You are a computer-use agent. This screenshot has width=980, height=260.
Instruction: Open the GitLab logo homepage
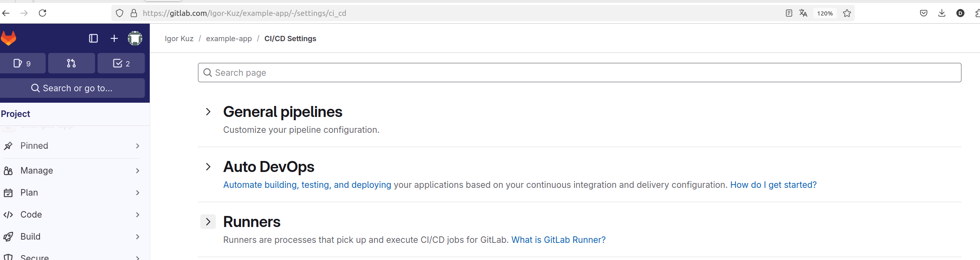tap(8, 38)
